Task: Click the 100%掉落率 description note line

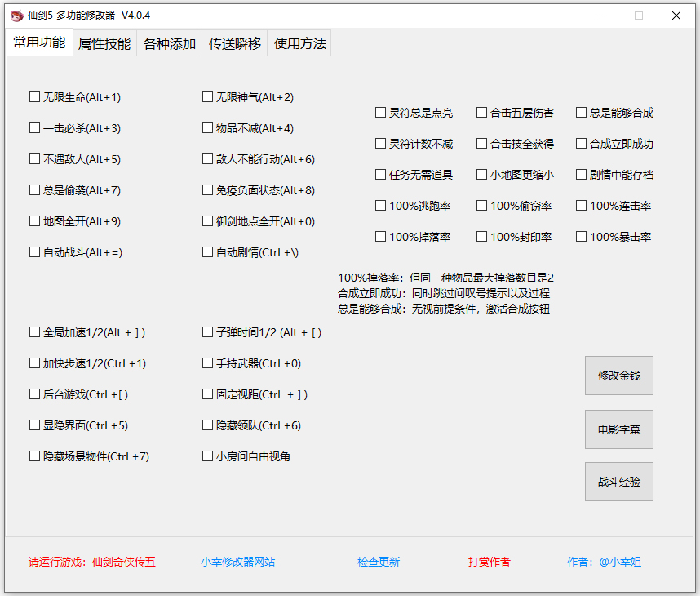Action: tap(445, 278)
